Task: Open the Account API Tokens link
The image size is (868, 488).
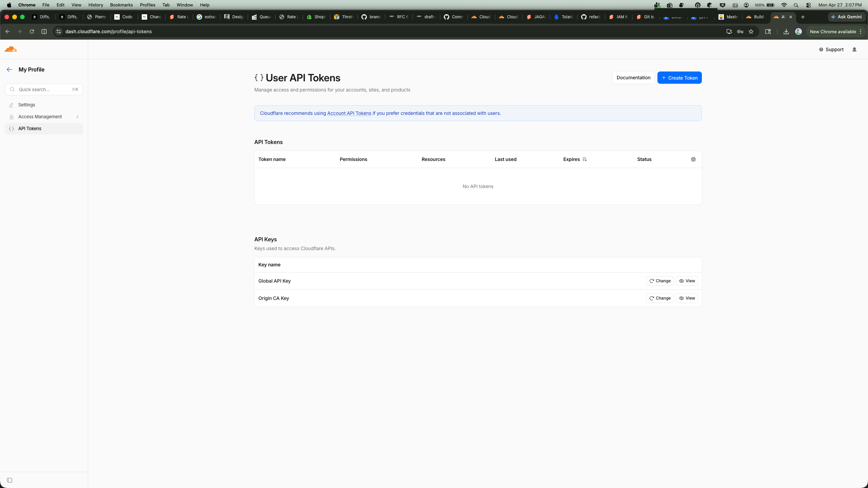Action: (x=349, y=113)
